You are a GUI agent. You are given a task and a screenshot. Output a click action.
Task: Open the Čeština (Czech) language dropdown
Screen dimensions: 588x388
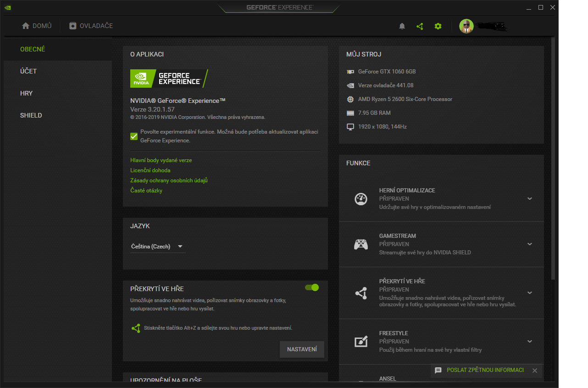(157, 247)
